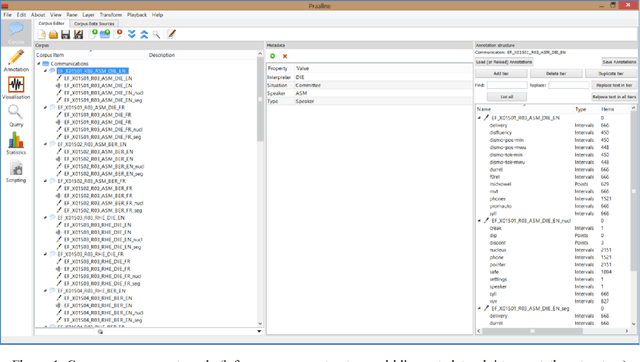The height and width of the screenshot is (362, 640).
Task: Click the collapse all double-up arrows
Action: 144,34
